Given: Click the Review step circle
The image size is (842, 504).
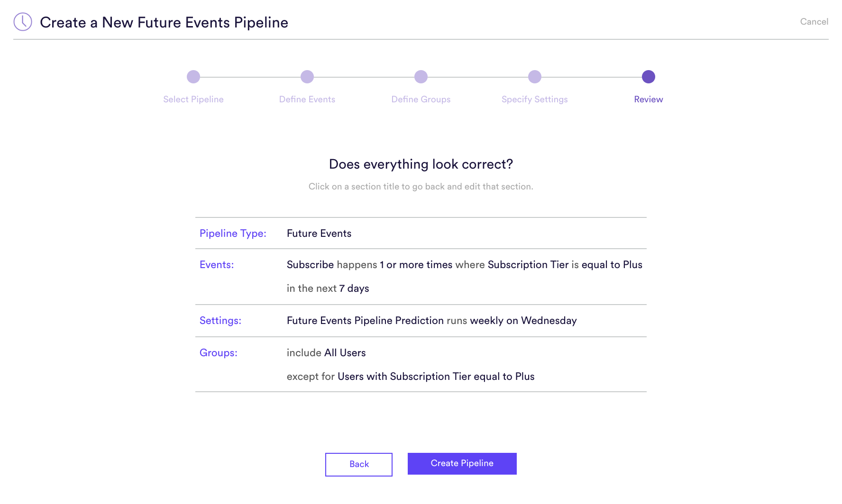Looking at the screenshot, I should pyautogui.click(x=649, y=77).
